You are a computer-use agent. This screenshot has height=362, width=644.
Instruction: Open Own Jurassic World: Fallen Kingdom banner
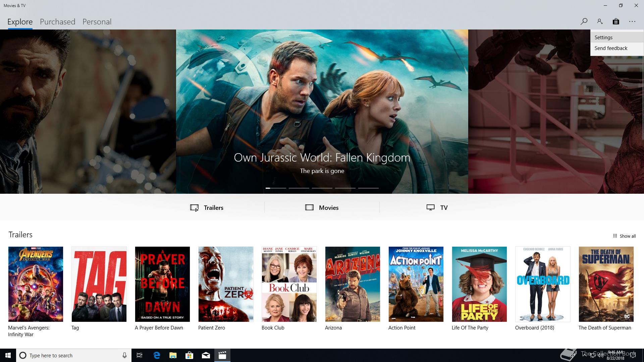point(322,112)
